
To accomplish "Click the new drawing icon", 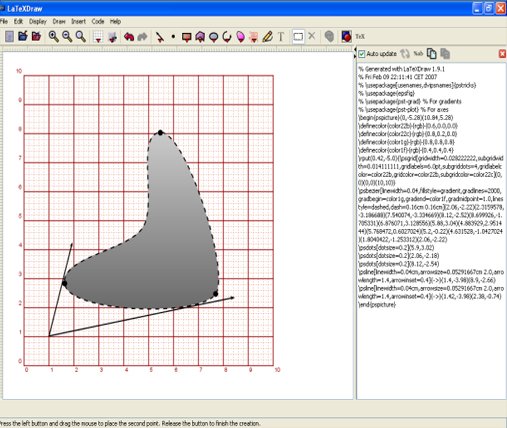I will [9, 36].
